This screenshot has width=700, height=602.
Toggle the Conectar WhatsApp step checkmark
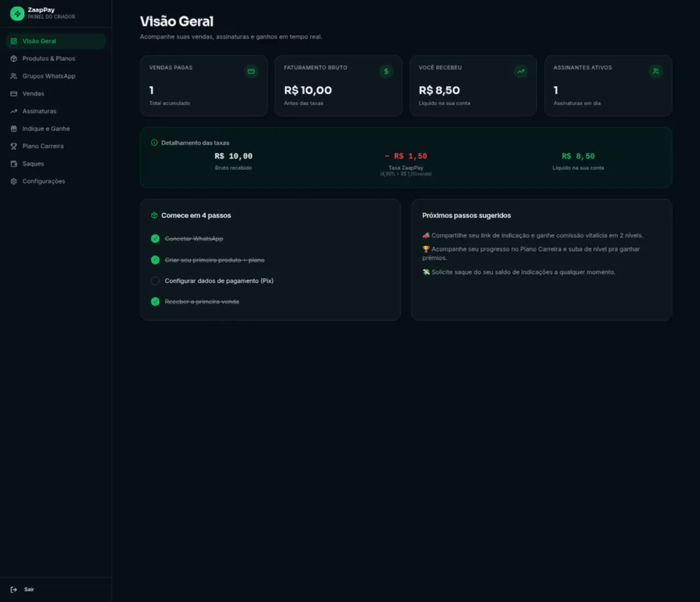click(155, 239)
